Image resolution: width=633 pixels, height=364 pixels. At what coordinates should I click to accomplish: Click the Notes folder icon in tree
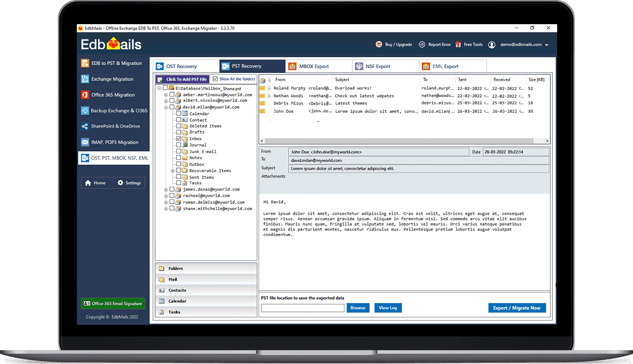tap(185, 157)
